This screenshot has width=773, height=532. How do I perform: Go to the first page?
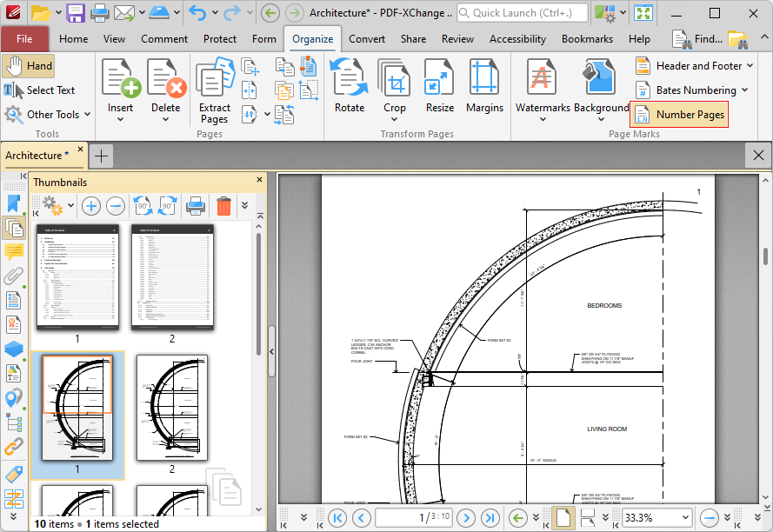(x=337, y=518)
